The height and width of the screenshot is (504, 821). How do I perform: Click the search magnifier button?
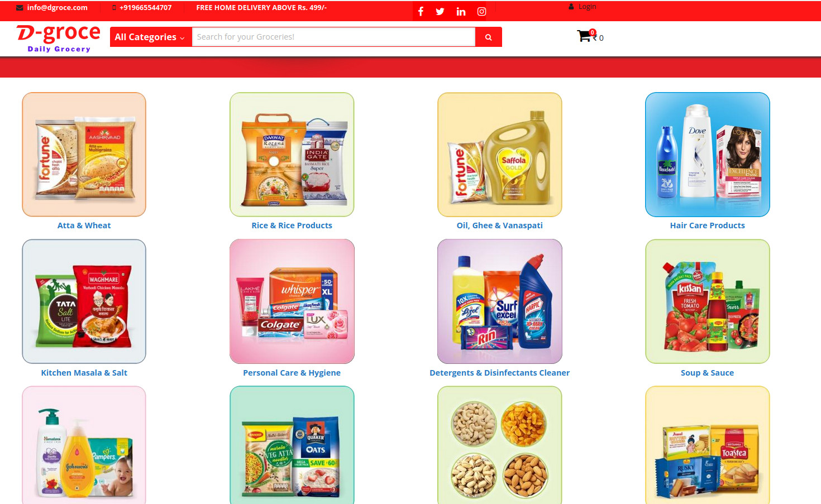click(489, 37)
